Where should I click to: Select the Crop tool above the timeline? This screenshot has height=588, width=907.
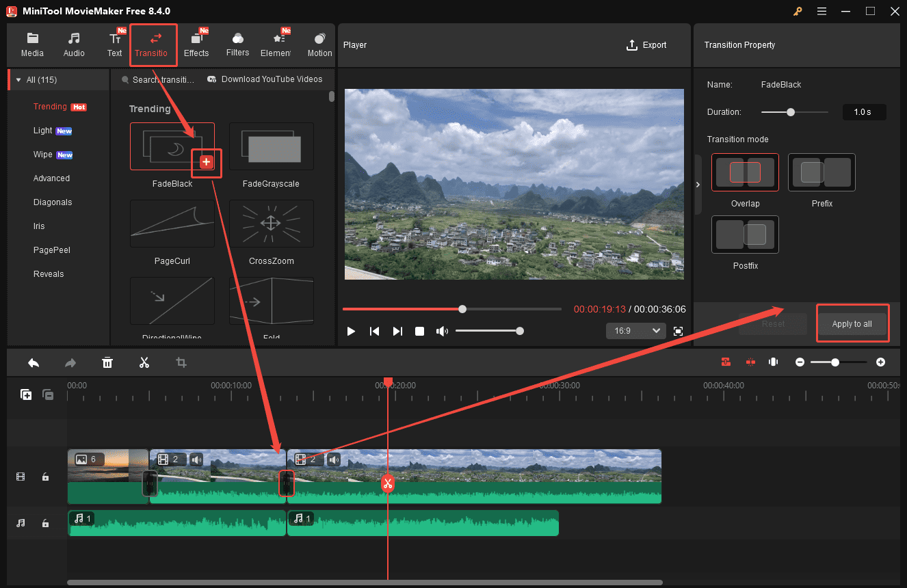[181, 362]
